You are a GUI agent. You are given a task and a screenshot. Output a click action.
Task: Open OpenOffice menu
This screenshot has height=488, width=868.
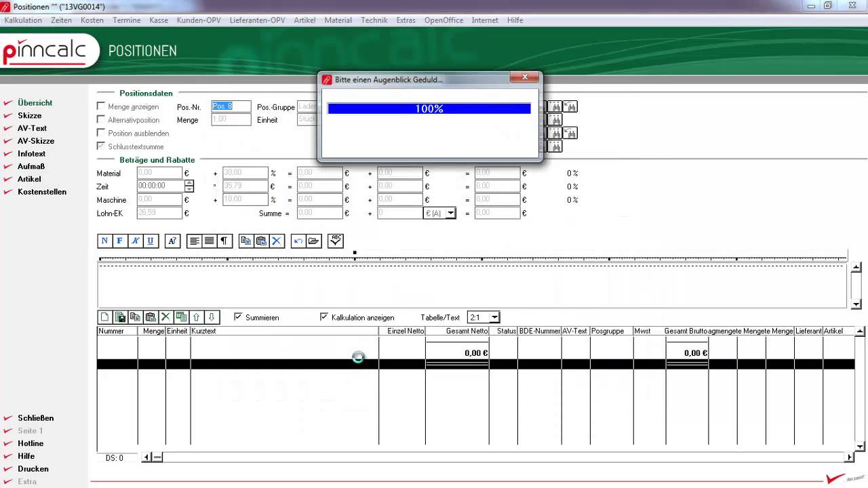tap(443, 20)
